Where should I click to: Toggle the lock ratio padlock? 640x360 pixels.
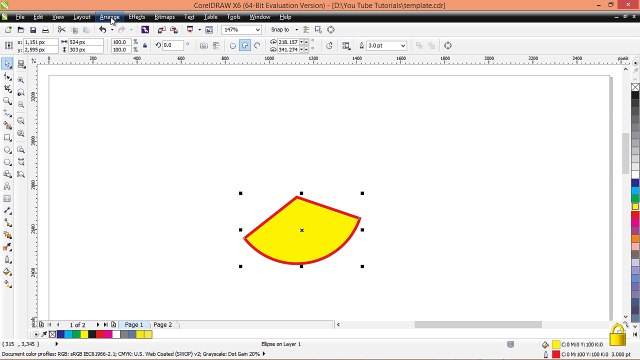(x=145, y=46)
